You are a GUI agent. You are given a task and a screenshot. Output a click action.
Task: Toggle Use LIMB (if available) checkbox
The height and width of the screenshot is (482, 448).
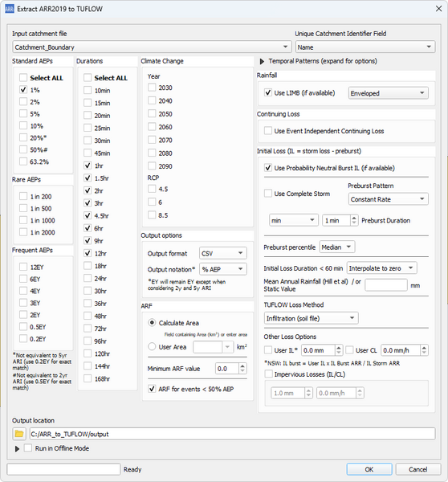268,92
